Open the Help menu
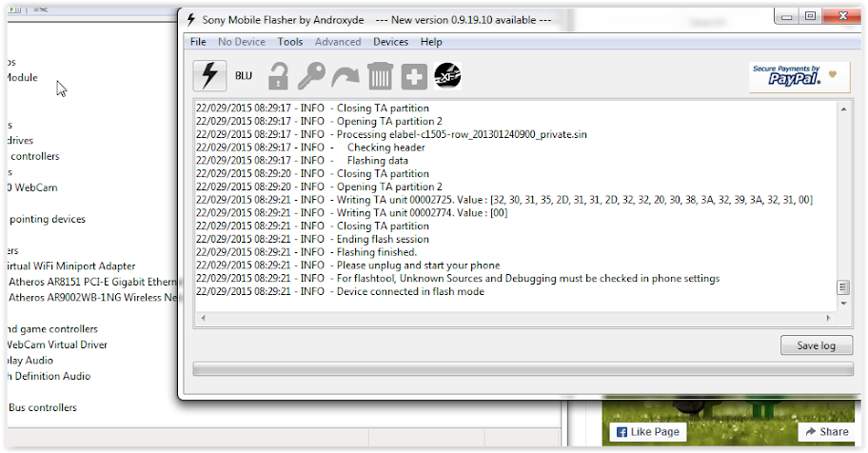This screenshot has height=453, width=868. (x=431, y=42)
